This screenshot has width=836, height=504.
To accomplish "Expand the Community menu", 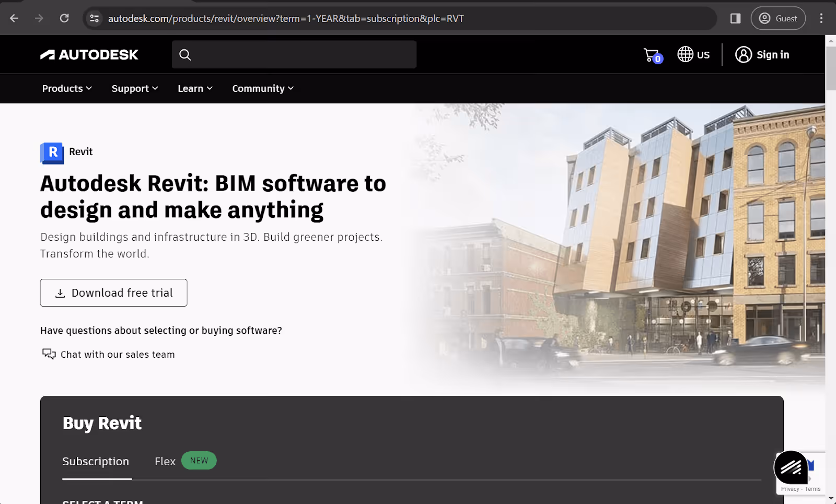I will (x=263, y=88).
